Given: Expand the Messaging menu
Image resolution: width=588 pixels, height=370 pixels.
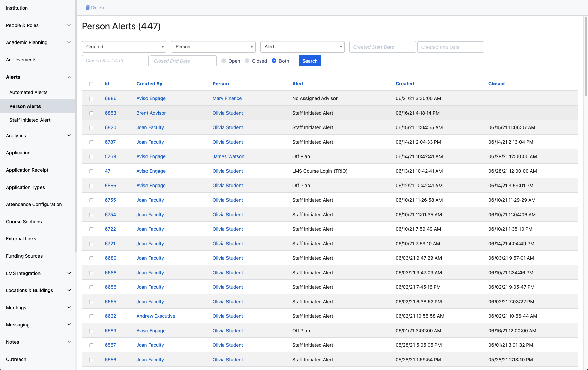Looking at the screenshot, I should (x=69, y=325).
